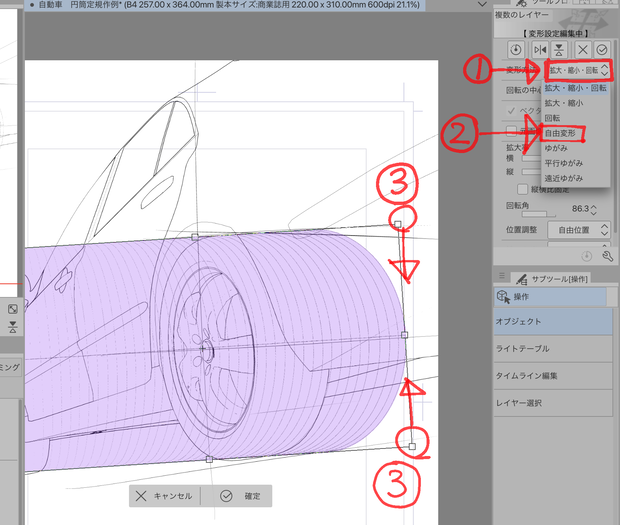The image size is (620, 525).
Task: Open the 位置調整 dropdown set to 自由位置
Action: click(x=579, y=230)
